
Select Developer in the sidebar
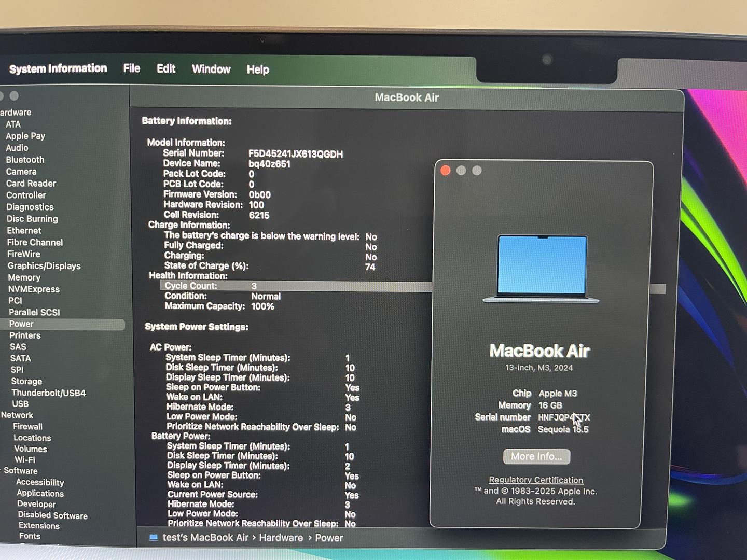point(36,504)
